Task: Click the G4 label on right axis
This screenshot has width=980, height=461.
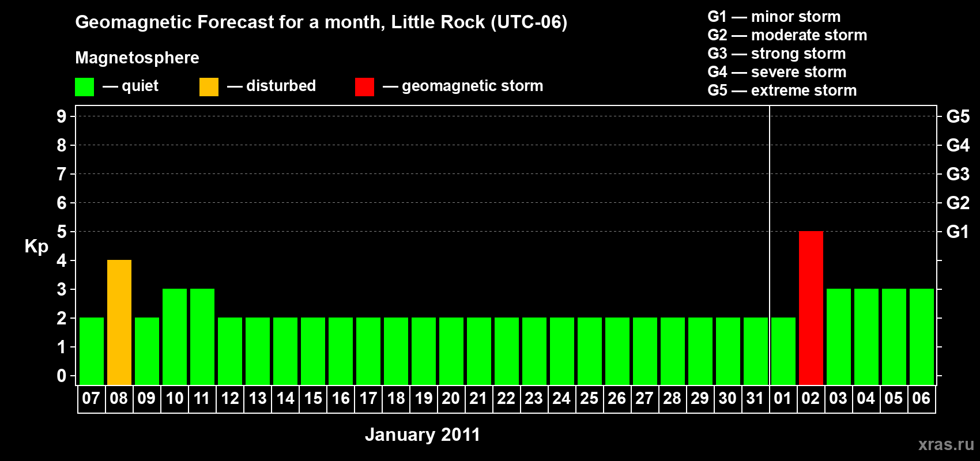Action: (958, 145)
